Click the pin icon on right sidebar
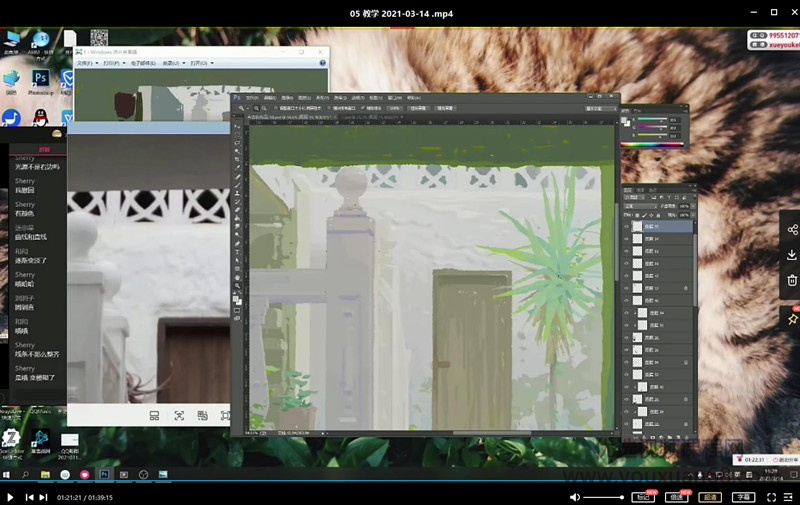The image size is (800, 505). click(792, 319)
